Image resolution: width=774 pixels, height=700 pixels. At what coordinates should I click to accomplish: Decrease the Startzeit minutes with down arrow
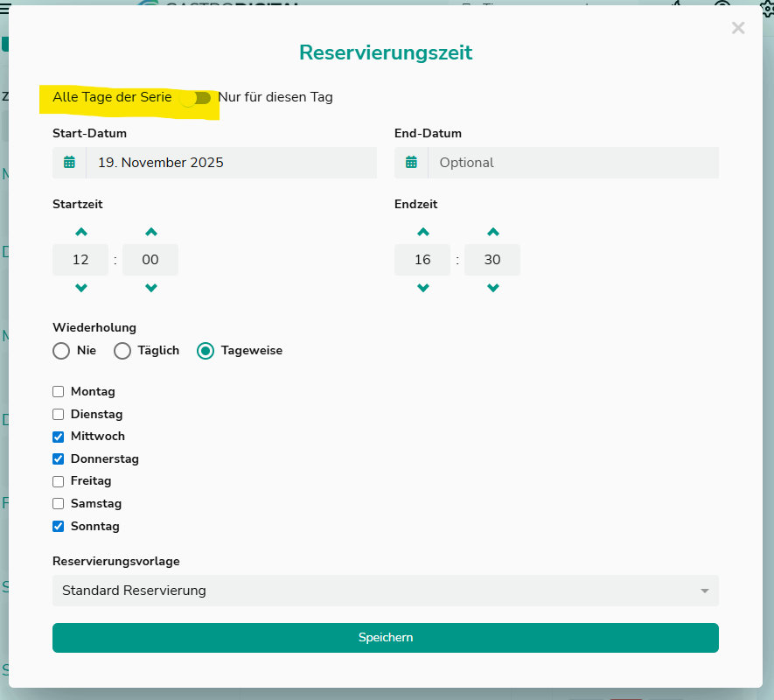point(150,288)
